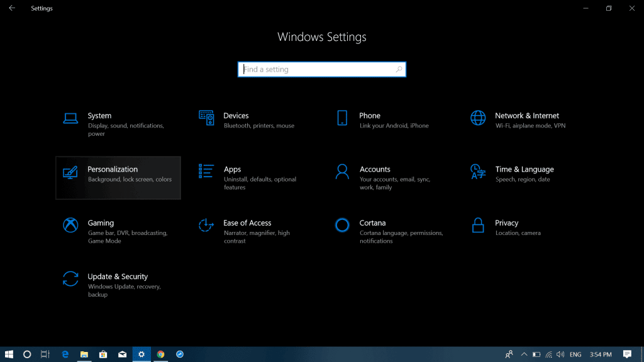This screenshot has width=644, height=362.
Task: Open the Cortana settings label
Action: point(372,223)
